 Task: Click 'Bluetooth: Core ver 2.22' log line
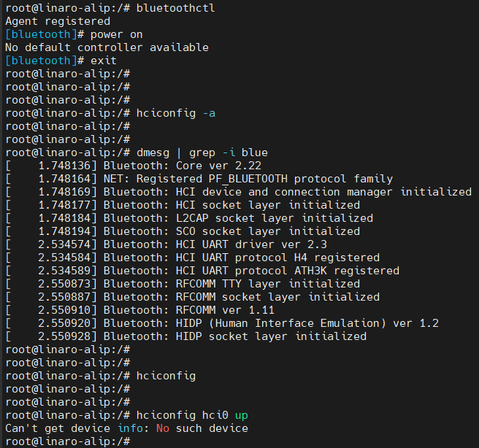coord(133,166)
